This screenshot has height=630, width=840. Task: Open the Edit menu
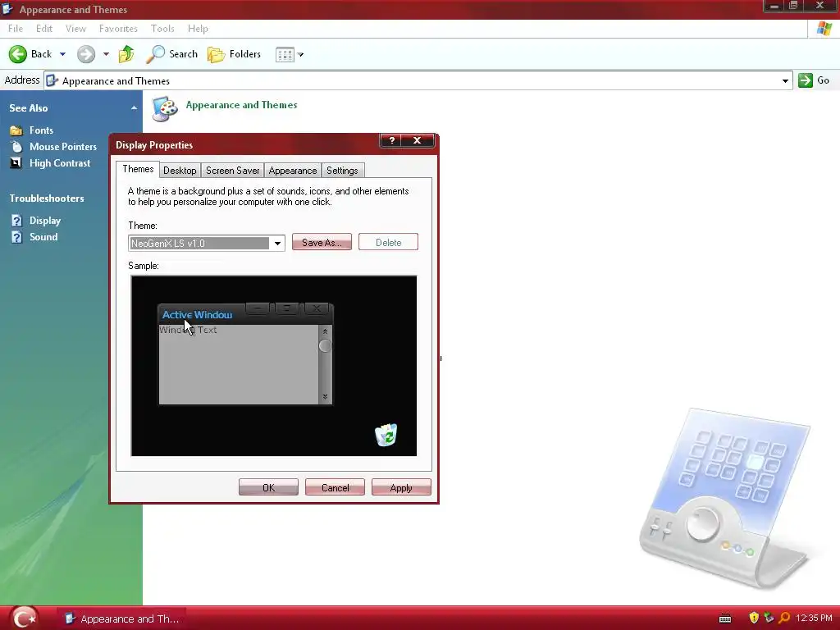[x=44, y=29]
